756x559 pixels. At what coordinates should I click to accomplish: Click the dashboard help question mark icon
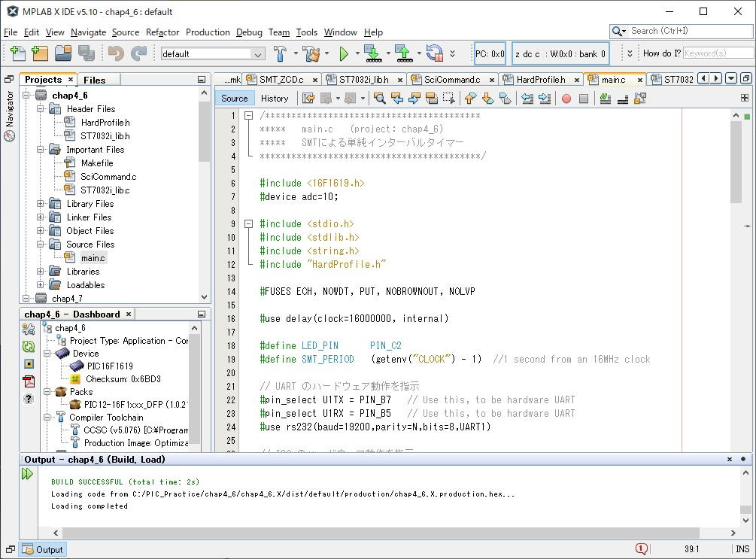pos(29,399)
